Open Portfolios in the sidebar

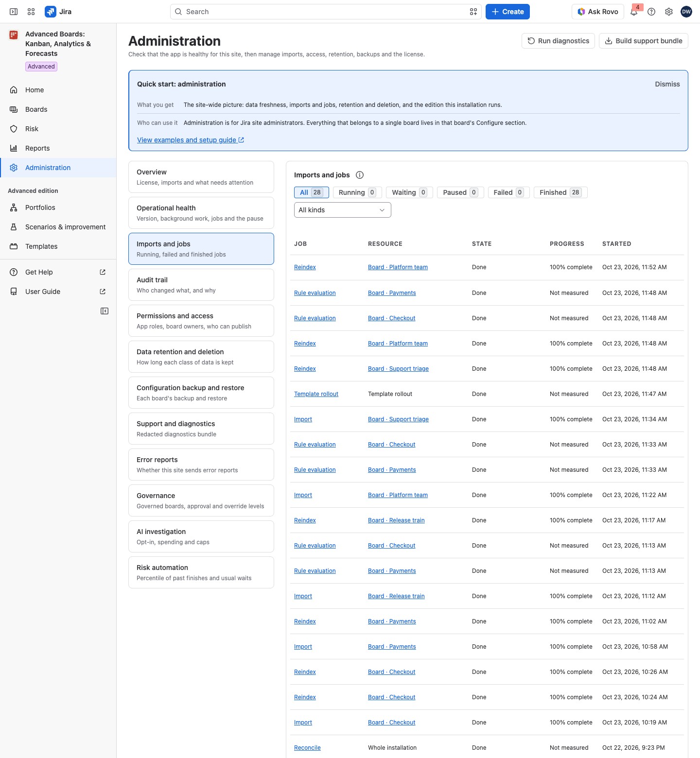coord(58,207)
